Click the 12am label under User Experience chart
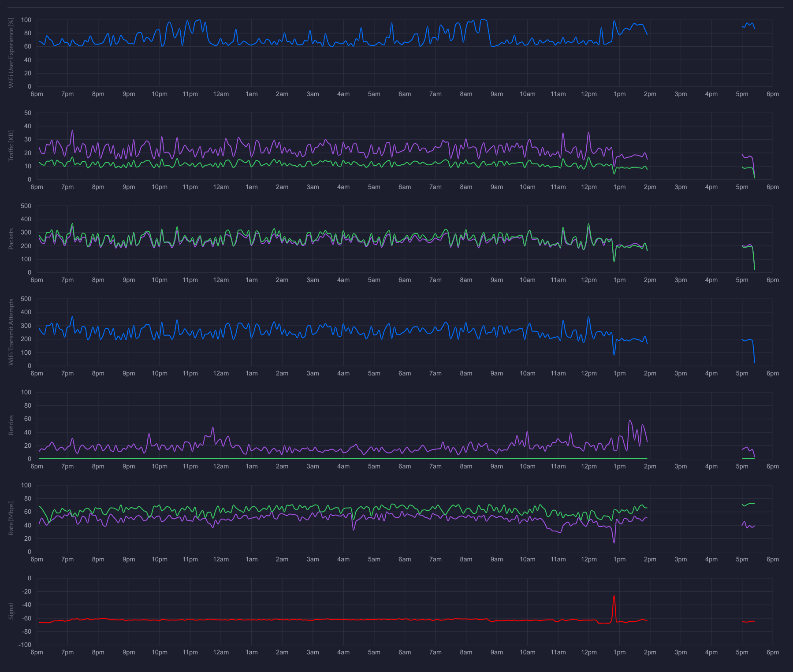The image size is (793, 672). 221,94
